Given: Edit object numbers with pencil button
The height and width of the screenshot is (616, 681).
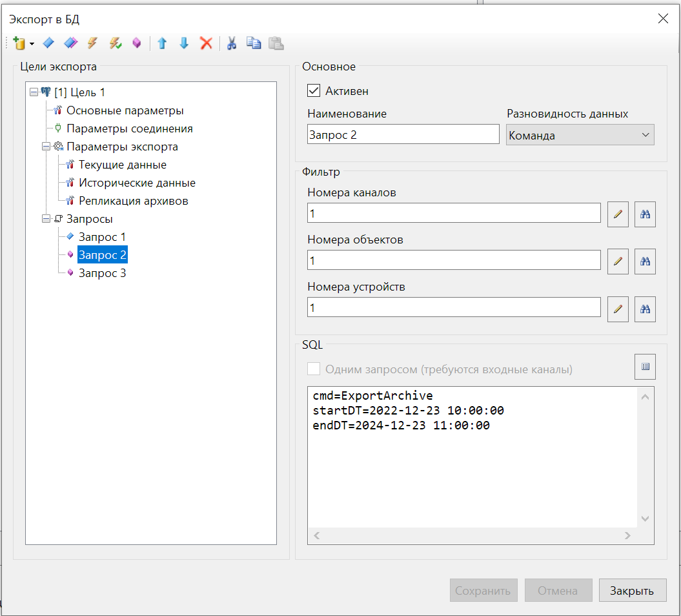Looking at the screenshot, I should tap(618, 262).
